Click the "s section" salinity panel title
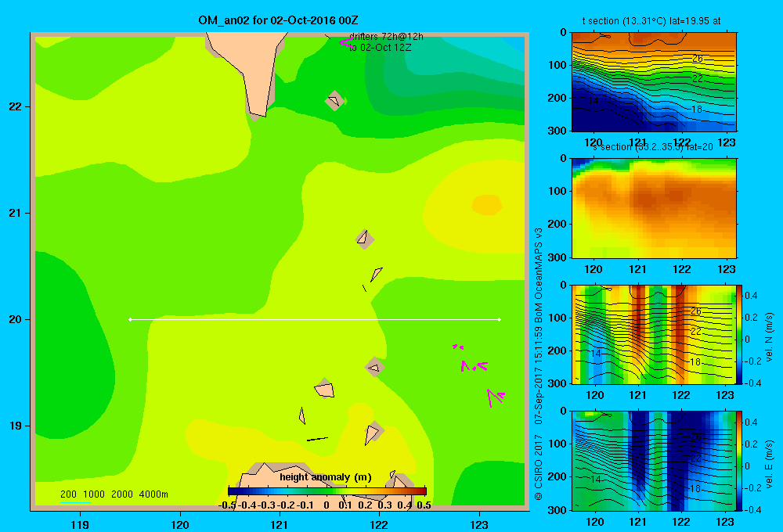783x532 pixels. [653, 147]
